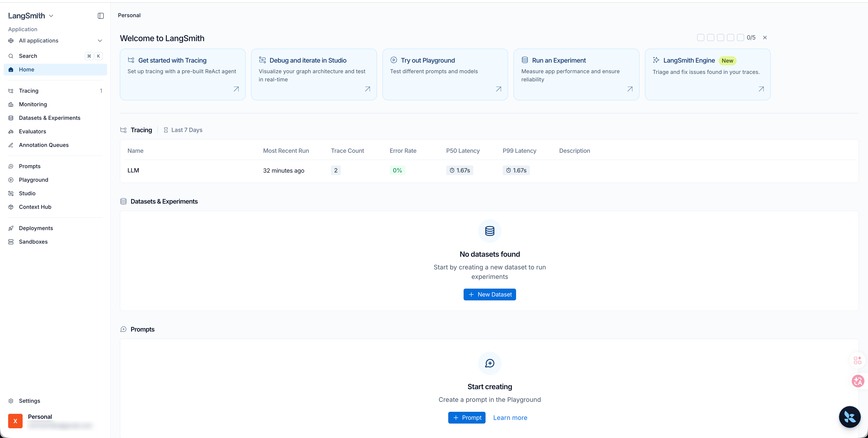Click the arrow icon on the Studio card
This screenshot has height=438, width=868.
click(368, 89)
